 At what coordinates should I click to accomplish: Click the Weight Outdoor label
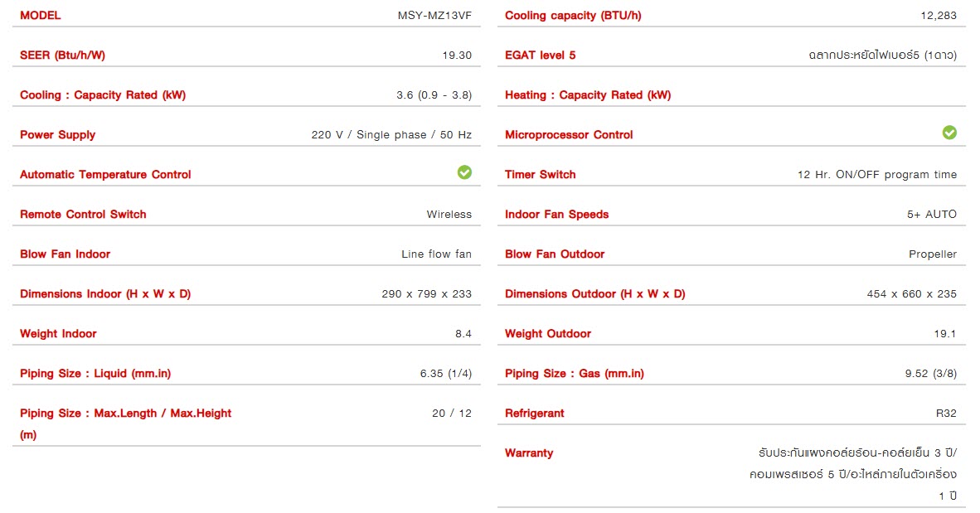coord(548,333)
